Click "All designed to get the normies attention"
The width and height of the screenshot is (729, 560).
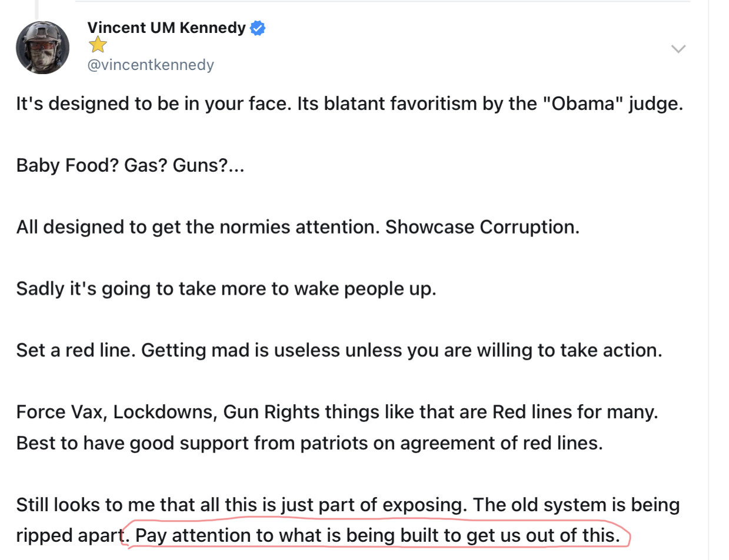198,227
